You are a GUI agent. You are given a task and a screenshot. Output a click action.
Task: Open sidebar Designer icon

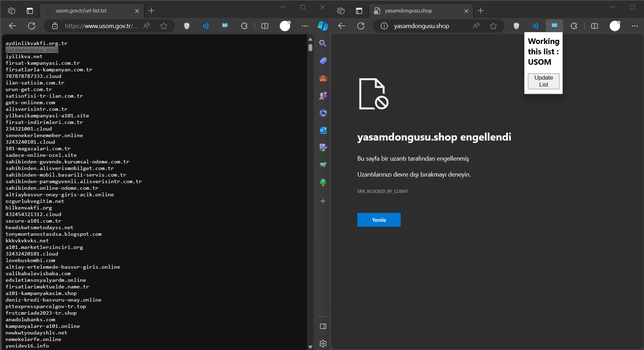323,148
